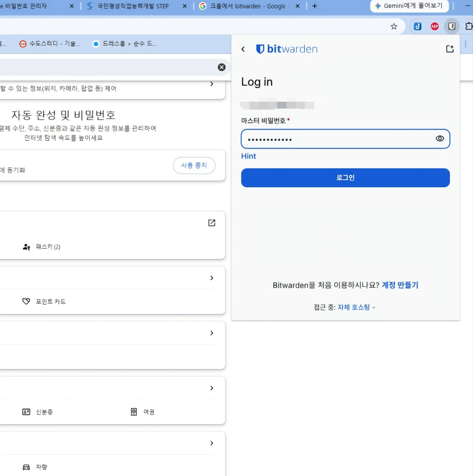Viewport: 473px width, 476px height.
Task: Click the Gemini sparkle icon
Action: (x=377, y=6)
